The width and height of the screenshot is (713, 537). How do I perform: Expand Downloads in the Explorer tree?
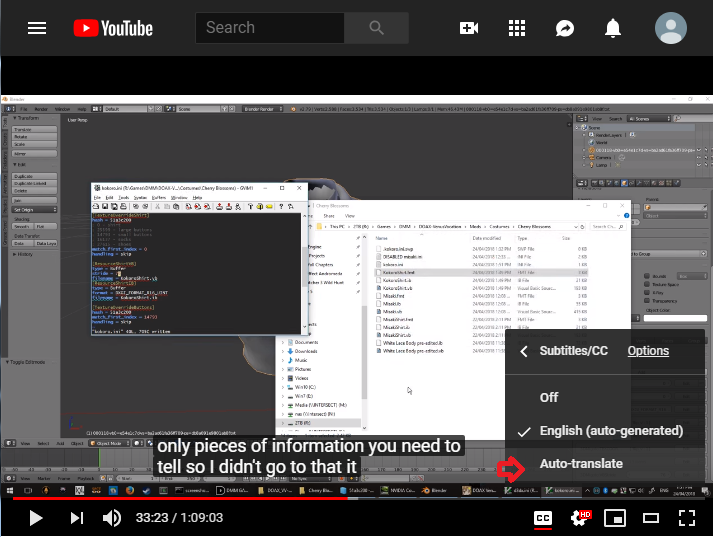pyautogui.click(x=283, y=351)
